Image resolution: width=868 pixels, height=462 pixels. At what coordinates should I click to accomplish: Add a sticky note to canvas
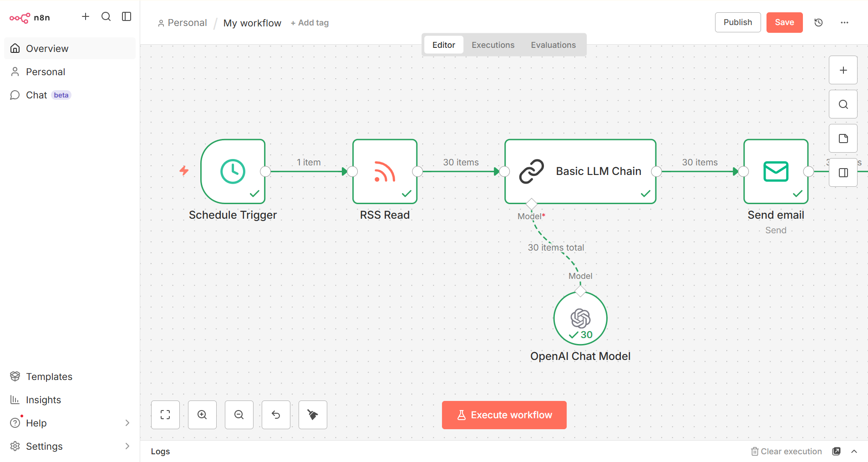[843, 139]
